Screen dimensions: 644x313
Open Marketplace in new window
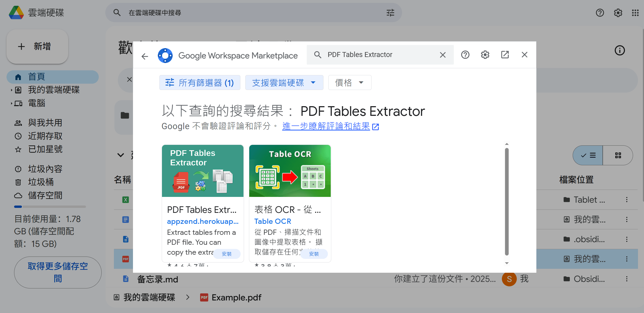coord(505,55)
